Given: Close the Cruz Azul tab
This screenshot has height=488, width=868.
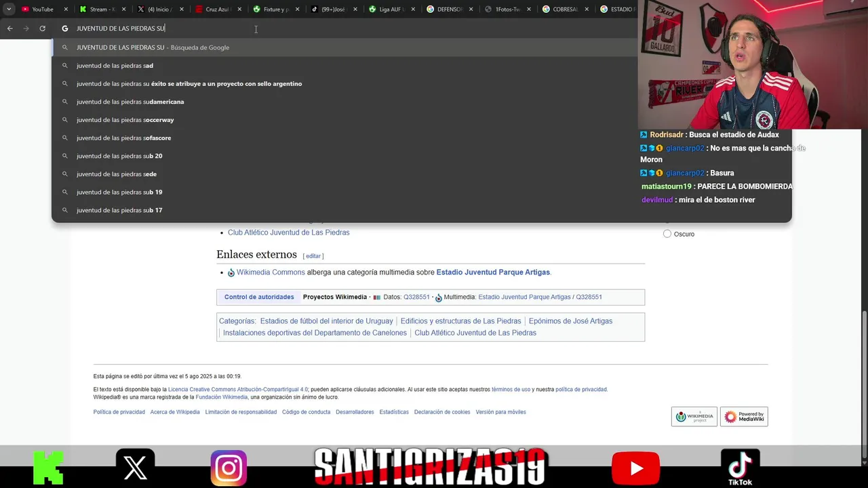Looking at the screenshot, I should coord(239,9).
